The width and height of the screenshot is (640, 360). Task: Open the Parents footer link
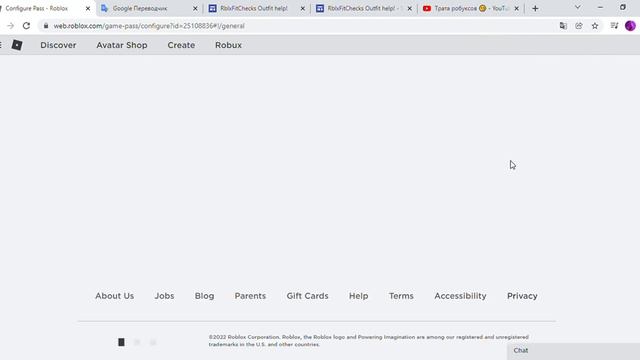click(250, 296)
